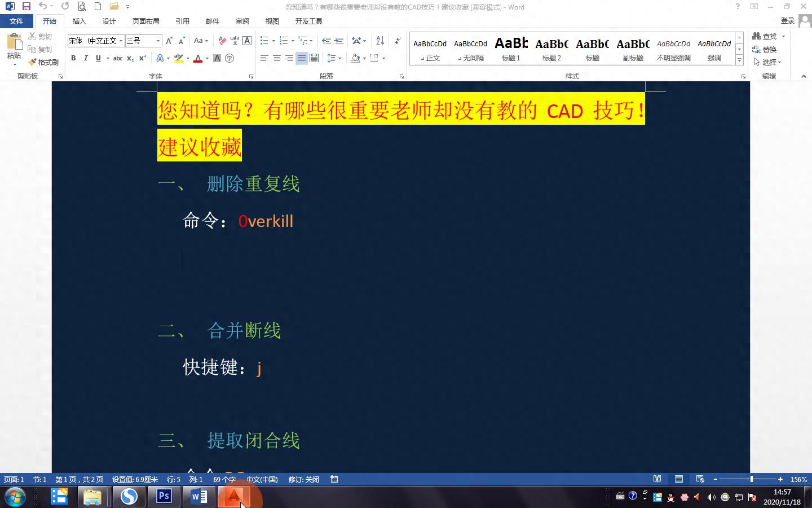Toggle bold formatting button
The image size is (812, 508).
[x=73, y=58]
